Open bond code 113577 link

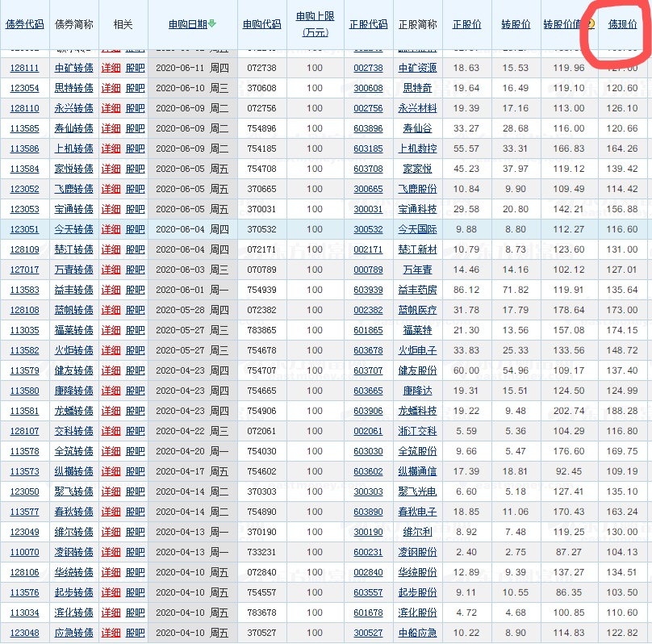(24, 512)
